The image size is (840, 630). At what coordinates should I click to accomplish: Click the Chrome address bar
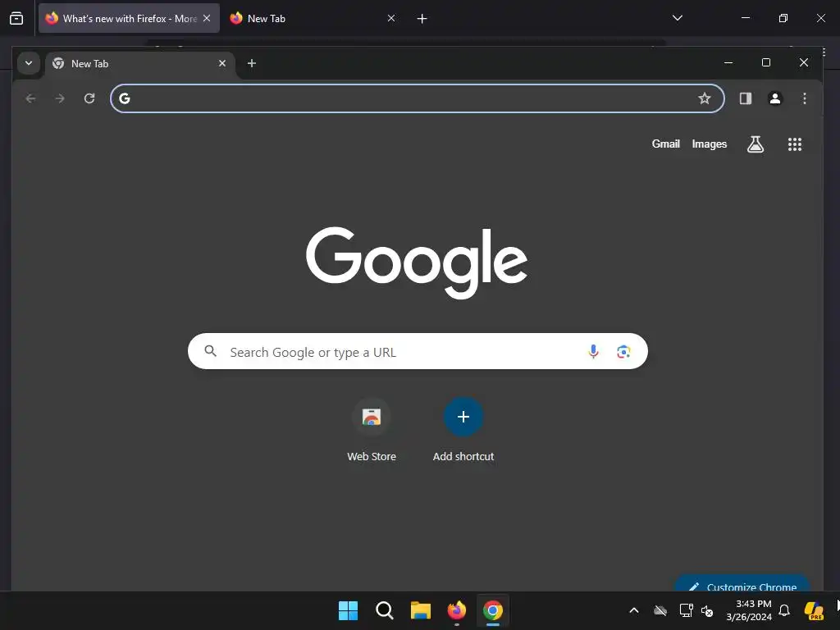click(x=418, y=98)
